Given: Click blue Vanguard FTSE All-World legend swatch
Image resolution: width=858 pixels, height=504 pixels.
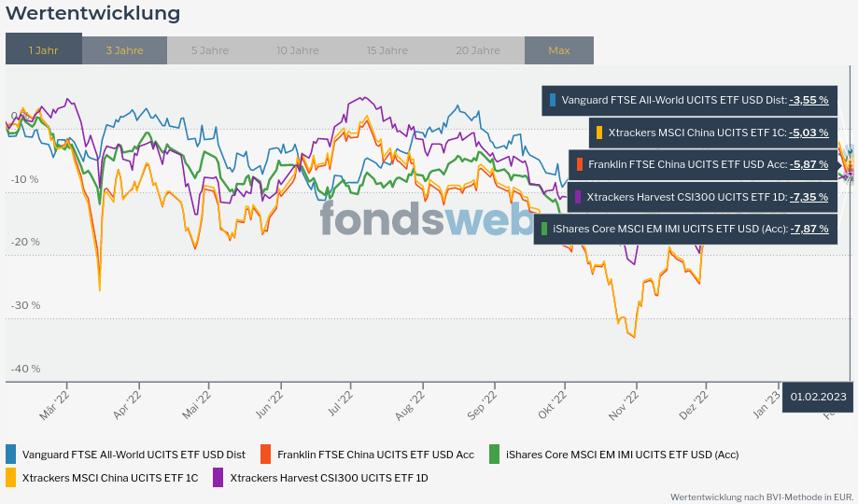Looking at the screenshot, I should pos(11,455).
